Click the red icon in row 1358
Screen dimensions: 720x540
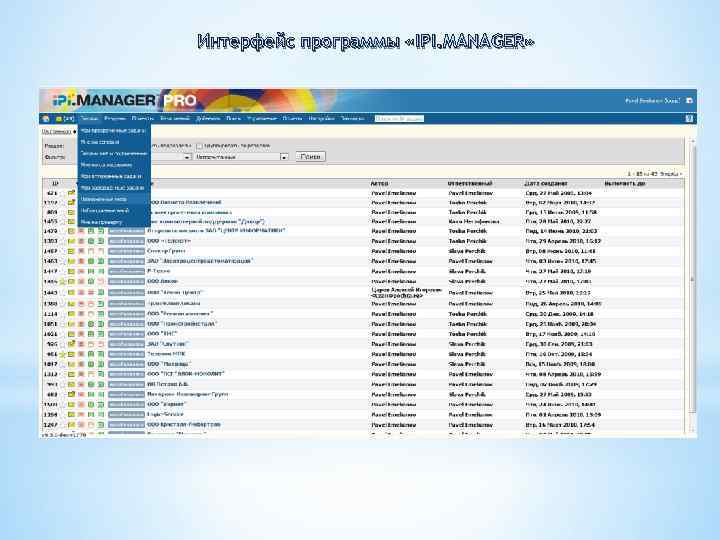click(81, 415)
